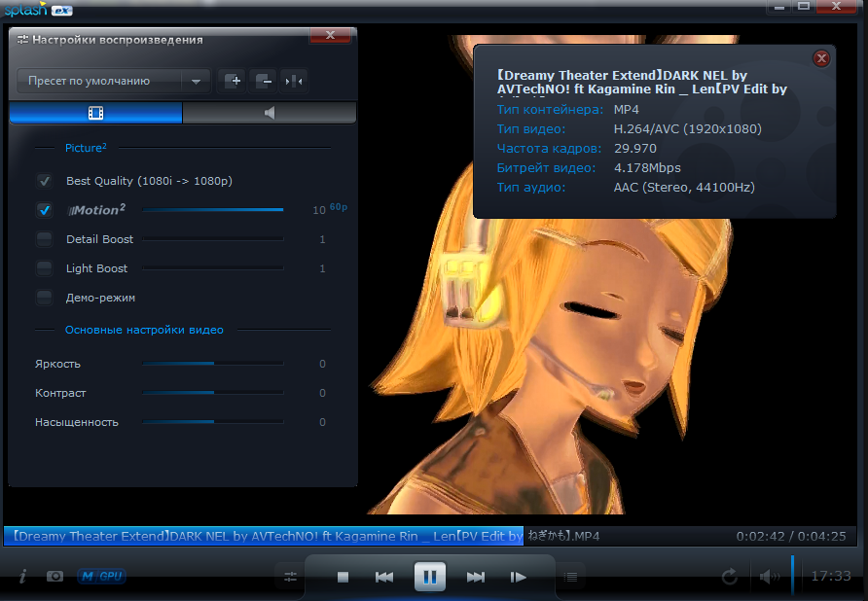Click the clock display 17:33
This screenshot has width=868, height=601.
coord(830,576)
